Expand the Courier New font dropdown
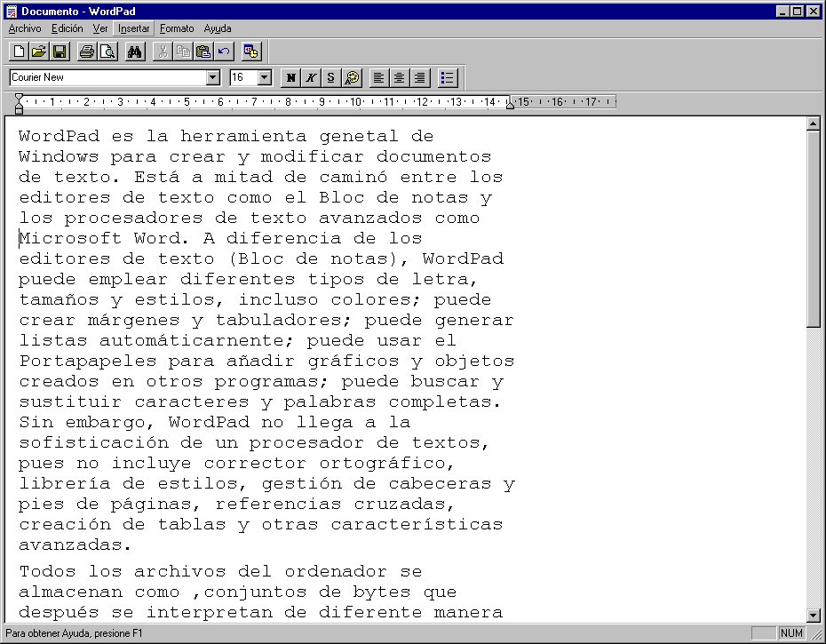Image resolution: width=826 pixels, height=644 pixels. (x=213, y=77)
